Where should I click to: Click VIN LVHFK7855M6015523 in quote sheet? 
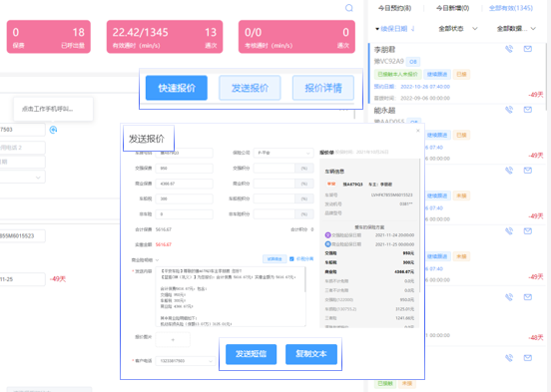tap(392, 195)
